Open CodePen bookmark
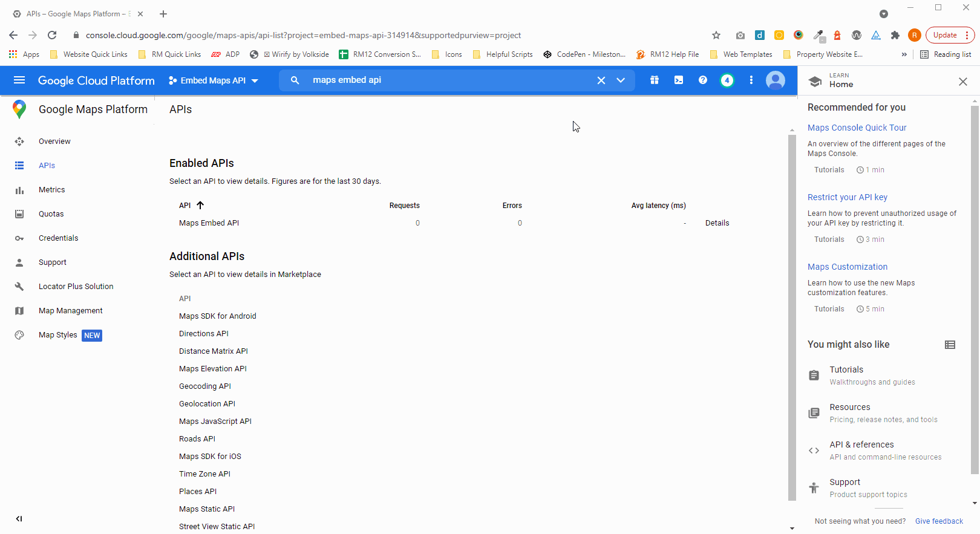980x534 pixels. (584, 54)
